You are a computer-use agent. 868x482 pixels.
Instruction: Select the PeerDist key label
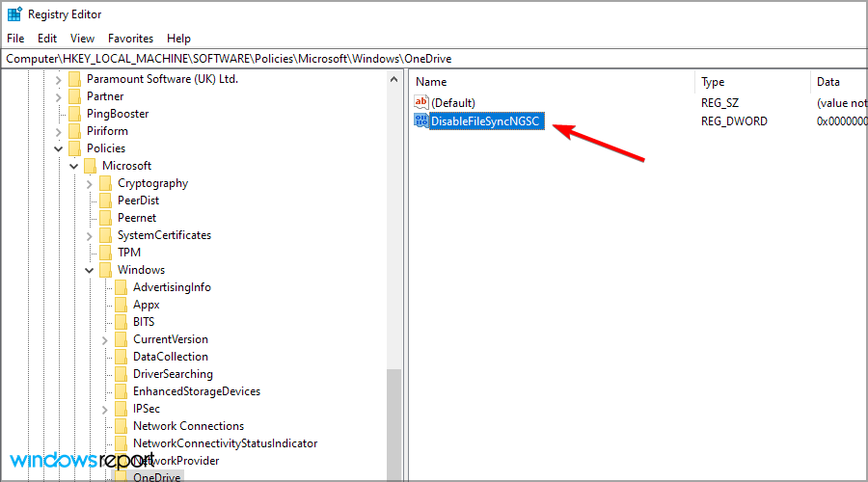pos(138,201)
